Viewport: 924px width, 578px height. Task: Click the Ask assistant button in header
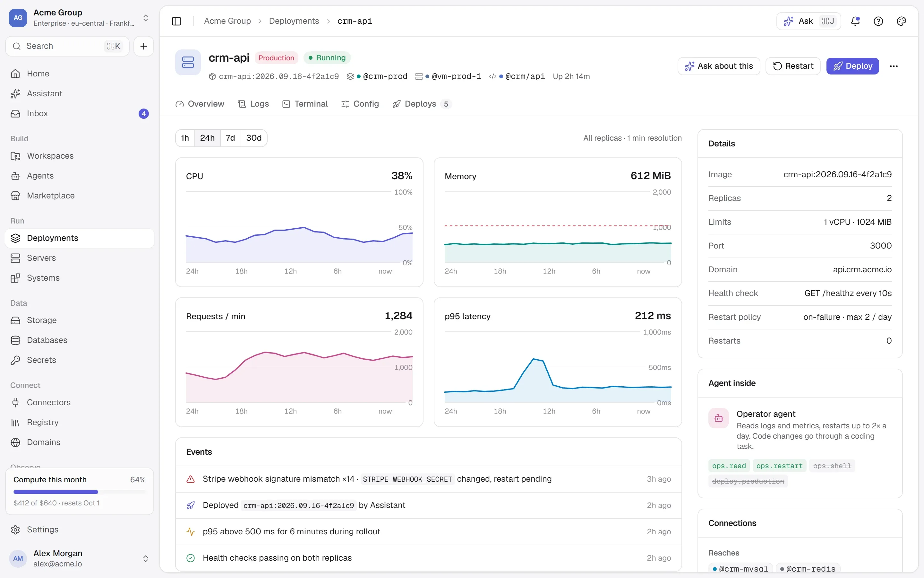(x=808, y=21)
